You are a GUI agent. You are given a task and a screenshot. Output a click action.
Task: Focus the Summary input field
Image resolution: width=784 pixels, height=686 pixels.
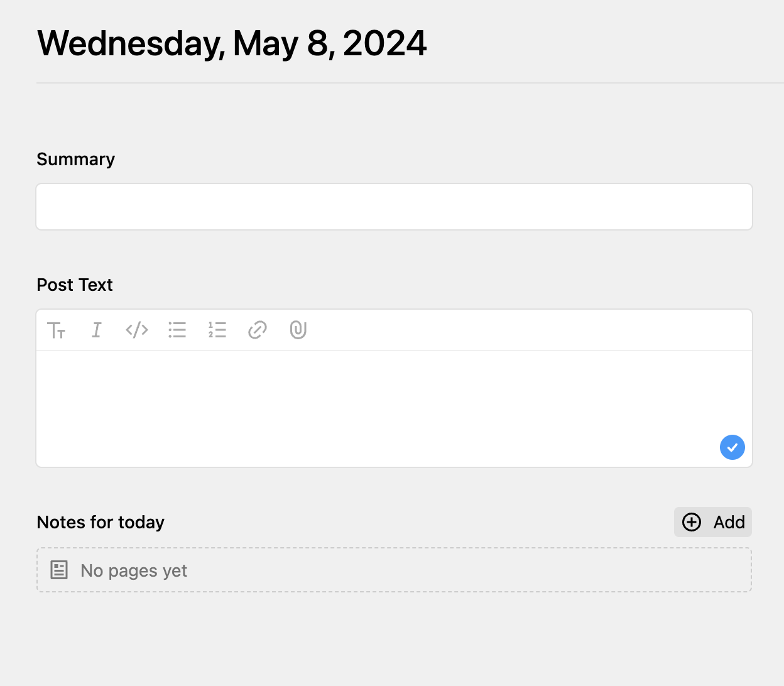click(395, 207)
